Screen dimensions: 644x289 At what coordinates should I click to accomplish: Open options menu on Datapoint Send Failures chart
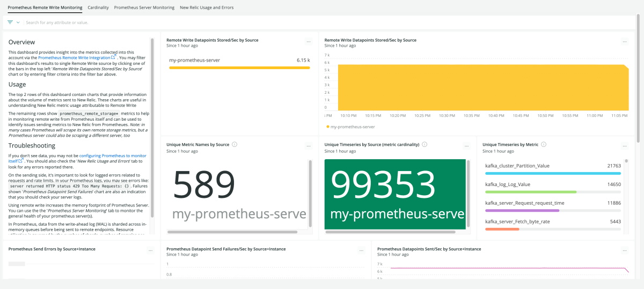[361, 250]
